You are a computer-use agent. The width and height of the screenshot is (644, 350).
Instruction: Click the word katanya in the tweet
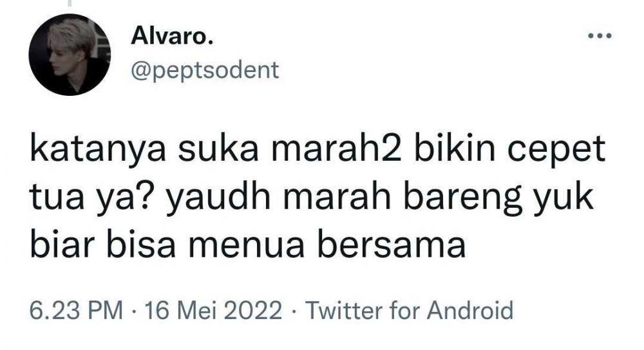tap(99, 150)
